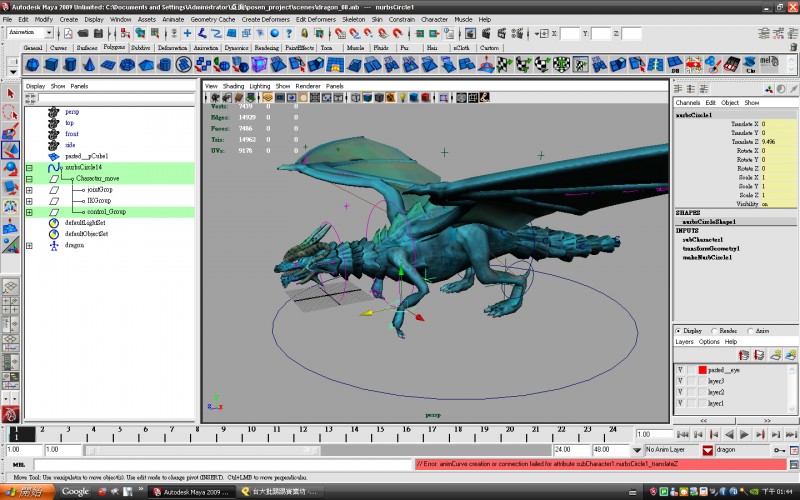Select the Anim layer radio button
Image resolution: width=800 pixels, height=500 pixels.
coord(750,330)
